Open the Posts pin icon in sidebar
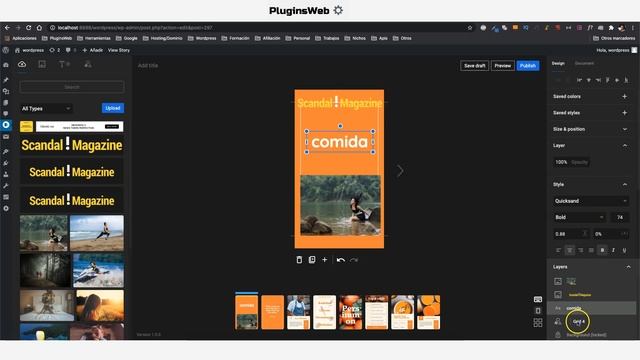 coord(6,80)
